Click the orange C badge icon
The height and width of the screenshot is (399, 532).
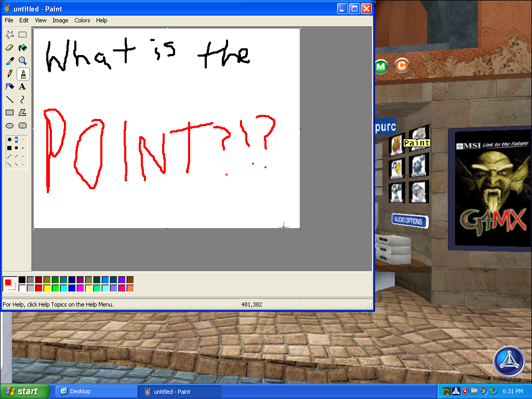[402, 65]
